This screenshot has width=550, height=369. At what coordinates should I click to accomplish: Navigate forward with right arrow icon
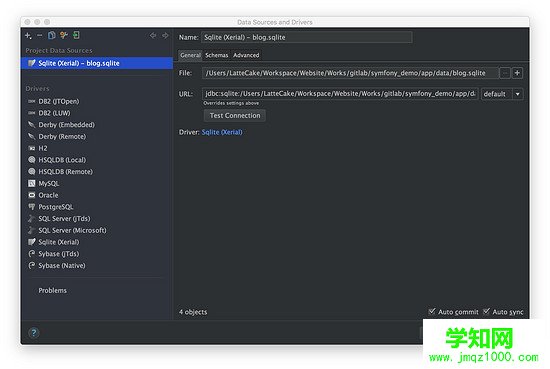165,35
